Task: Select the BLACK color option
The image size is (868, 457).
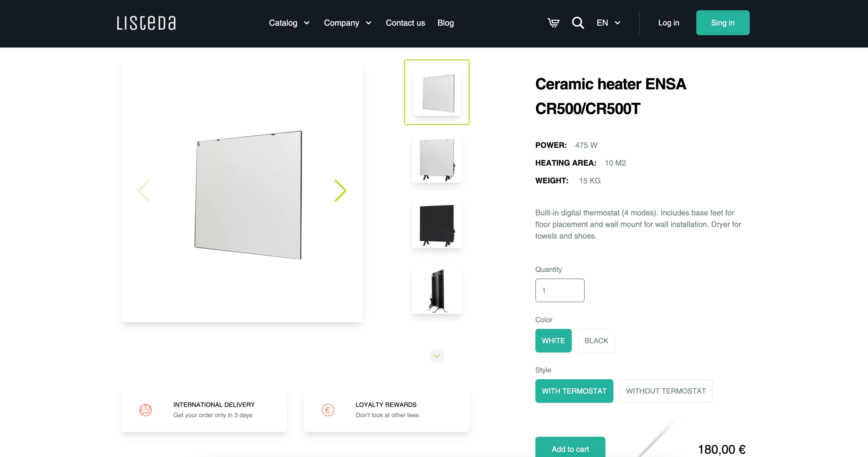Action: point(596,340)
